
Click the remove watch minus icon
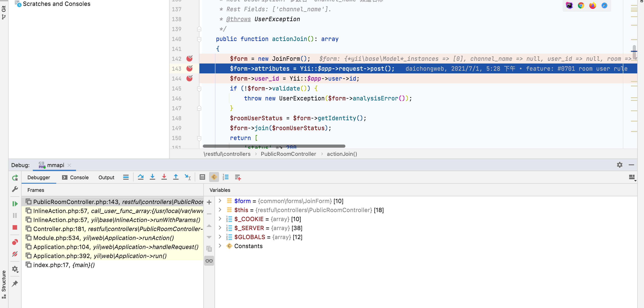(209, 214)
